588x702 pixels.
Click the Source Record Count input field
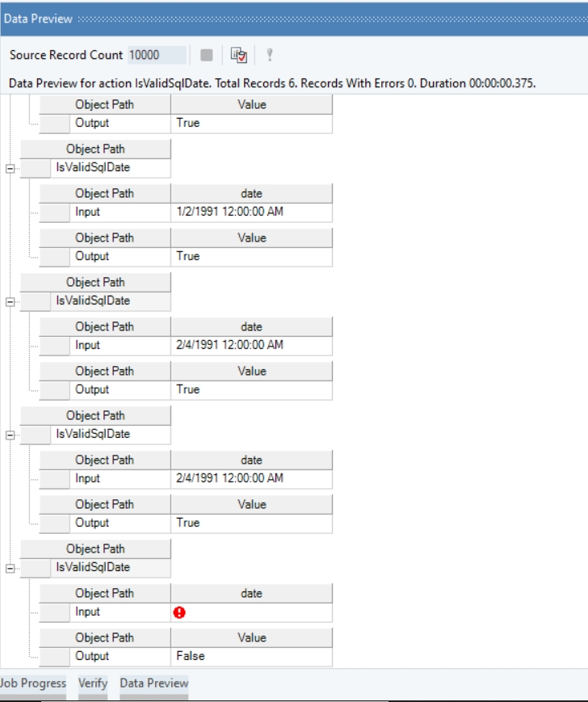[x=157, y=55]
